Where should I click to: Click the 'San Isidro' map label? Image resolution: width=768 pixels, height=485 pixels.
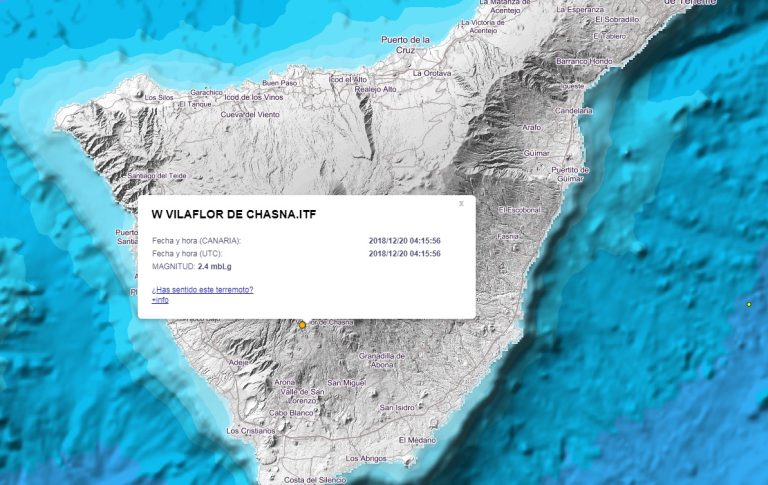pos(397,407)
